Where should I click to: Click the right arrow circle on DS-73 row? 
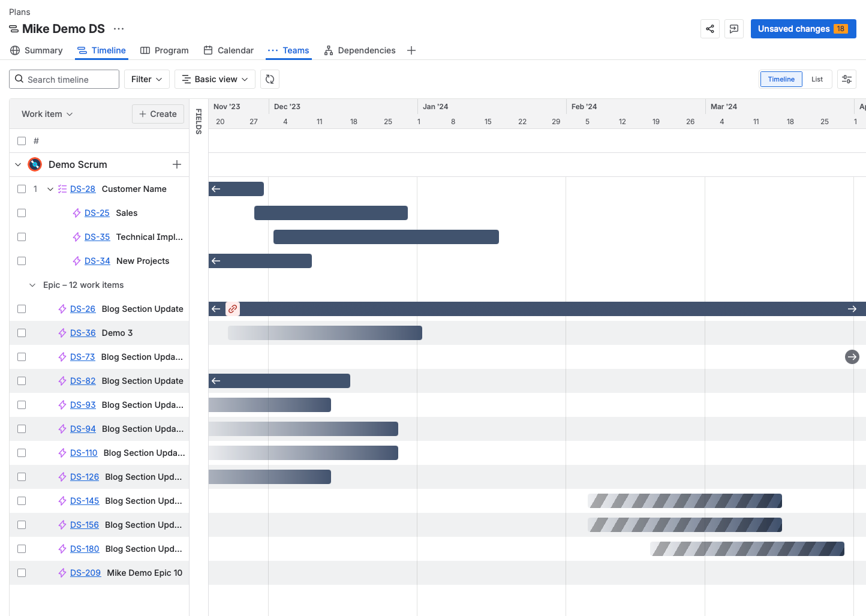(852, 357)
